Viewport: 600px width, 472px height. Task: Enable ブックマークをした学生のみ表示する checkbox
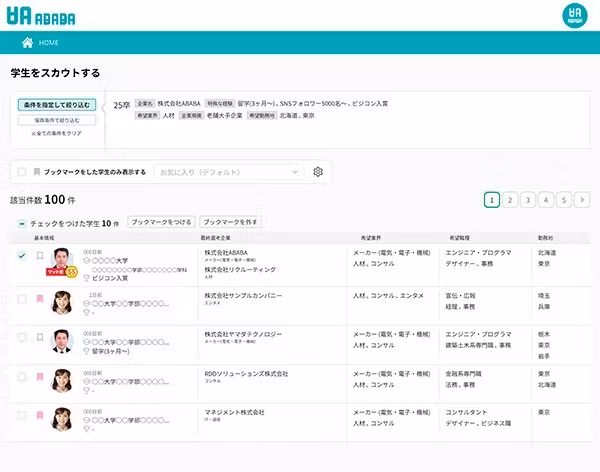(x=22, y=171)
